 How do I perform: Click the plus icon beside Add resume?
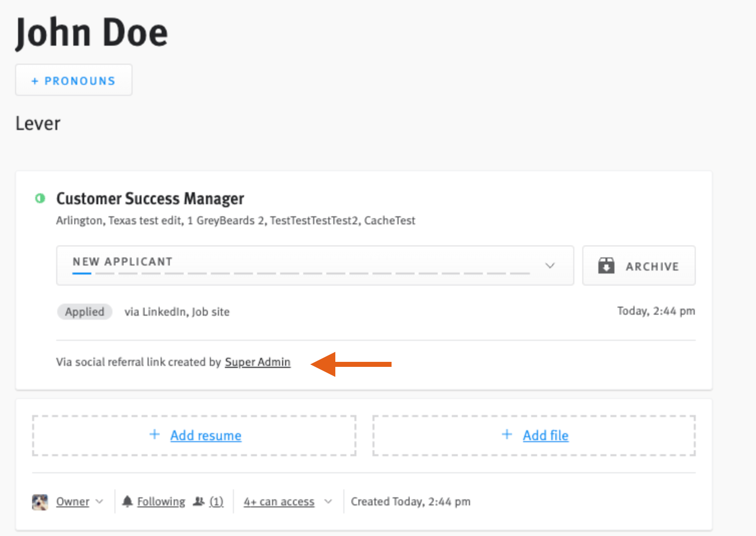(154, 435)
